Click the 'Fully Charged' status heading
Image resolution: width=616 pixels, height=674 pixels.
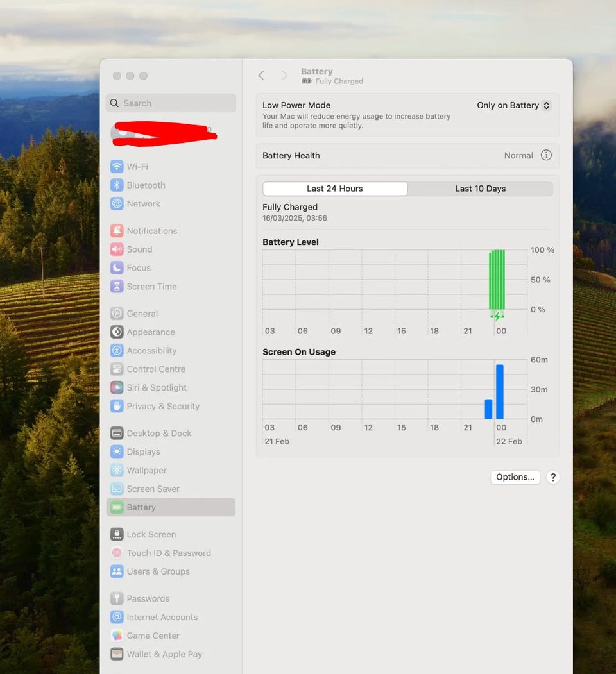[x=290, y=206]
